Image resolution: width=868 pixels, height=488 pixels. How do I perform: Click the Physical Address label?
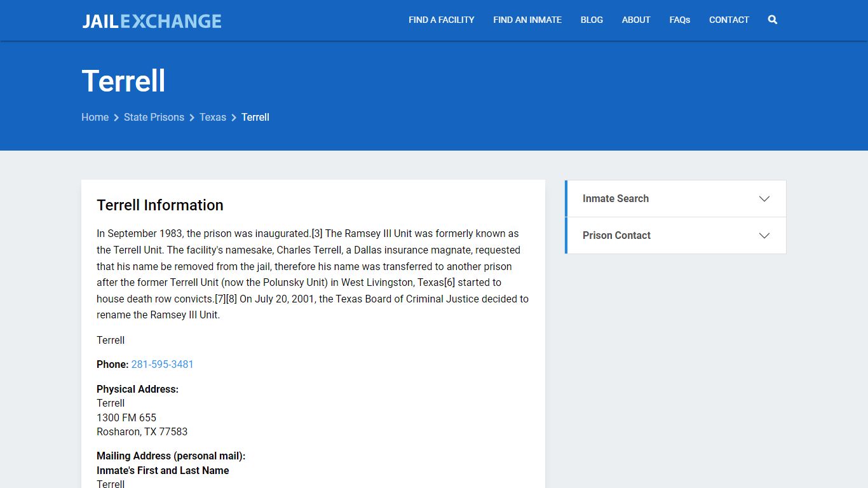pos(137,389)
